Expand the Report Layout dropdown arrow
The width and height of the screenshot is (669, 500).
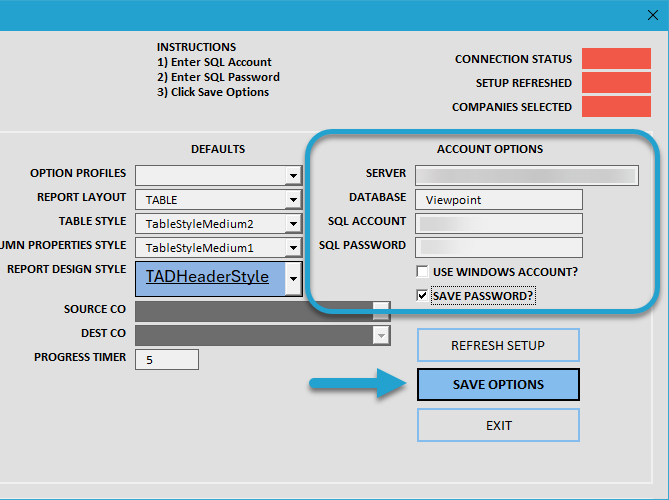[293, 199]
